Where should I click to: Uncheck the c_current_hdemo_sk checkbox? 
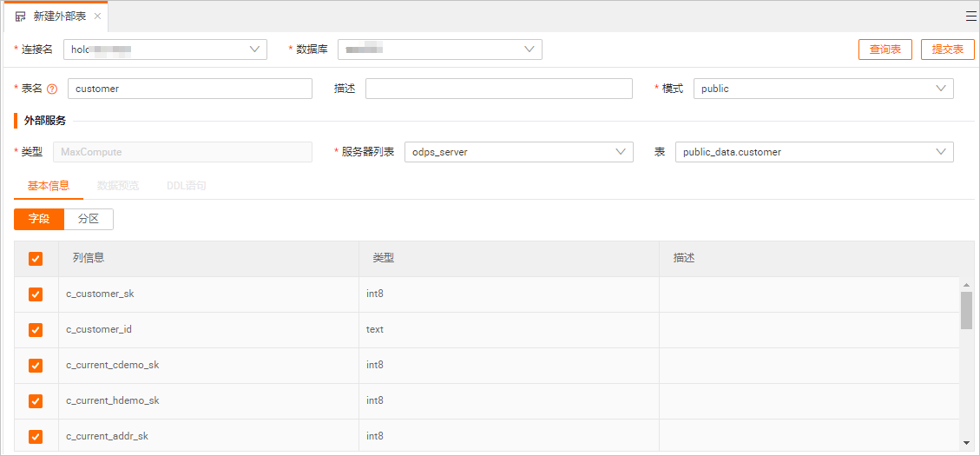click(x=36, y=401)
